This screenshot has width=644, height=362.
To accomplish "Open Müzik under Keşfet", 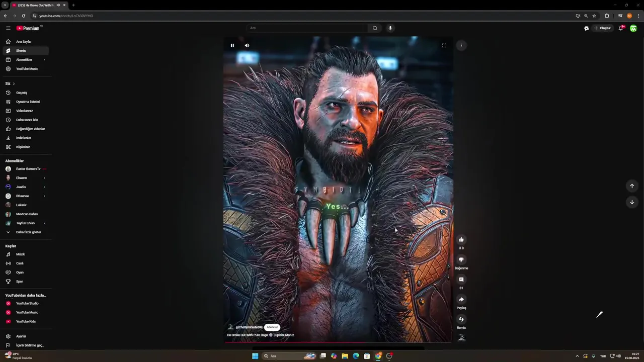I will 25,254.
